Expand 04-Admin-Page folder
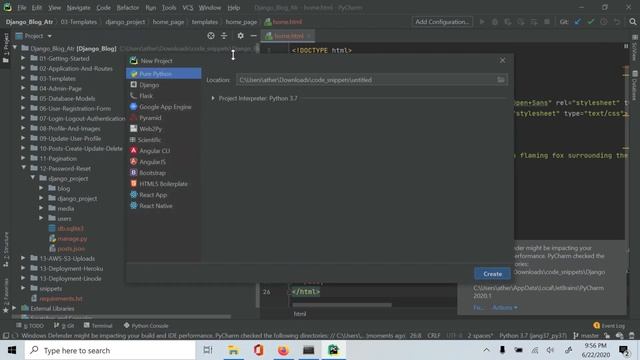This screenshot has width=640, height=360. pos(23,88)
